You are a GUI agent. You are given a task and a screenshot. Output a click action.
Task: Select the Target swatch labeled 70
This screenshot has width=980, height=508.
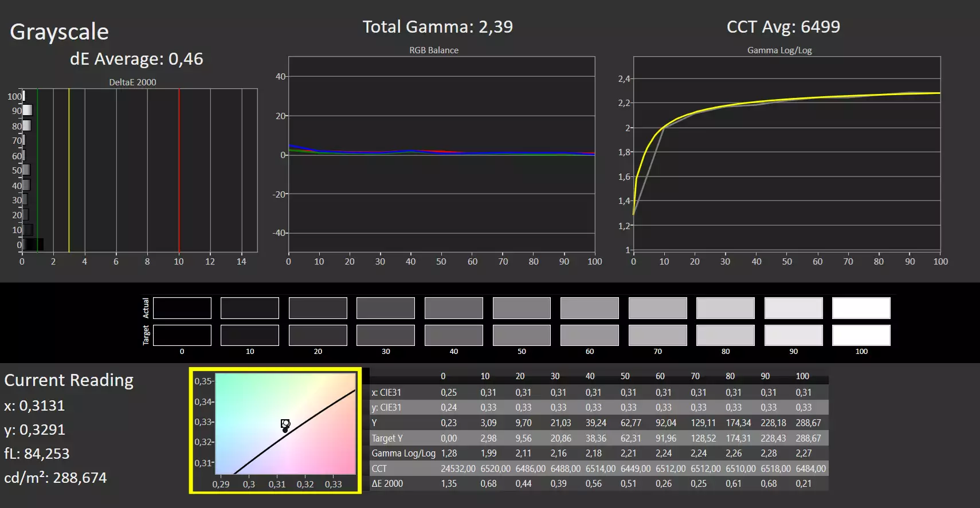coord(658,335)
